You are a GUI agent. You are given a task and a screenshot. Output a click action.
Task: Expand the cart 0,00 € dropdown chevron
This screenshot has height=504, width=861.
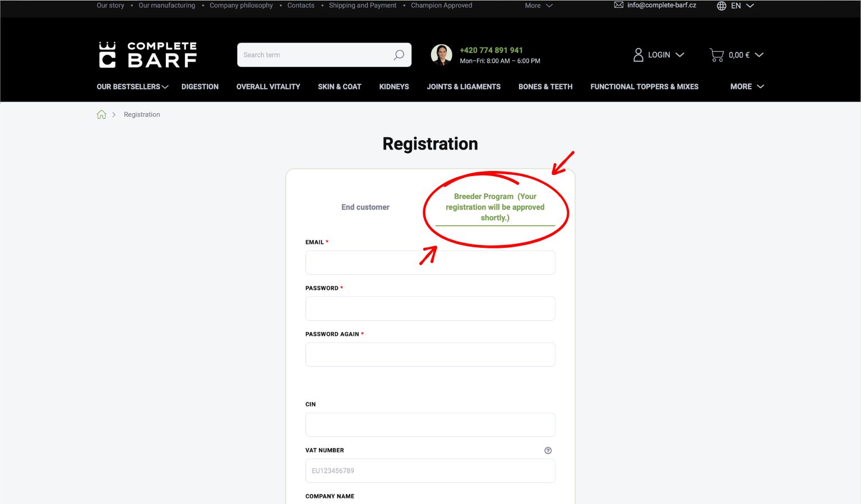[x=759, y=55]
